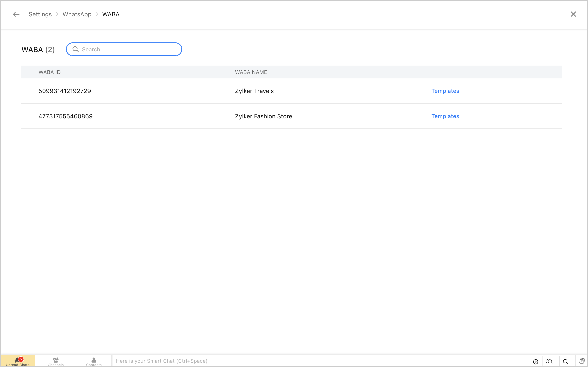Open the Channels icon
Screen dimensions: 588x367
[56, 361]
